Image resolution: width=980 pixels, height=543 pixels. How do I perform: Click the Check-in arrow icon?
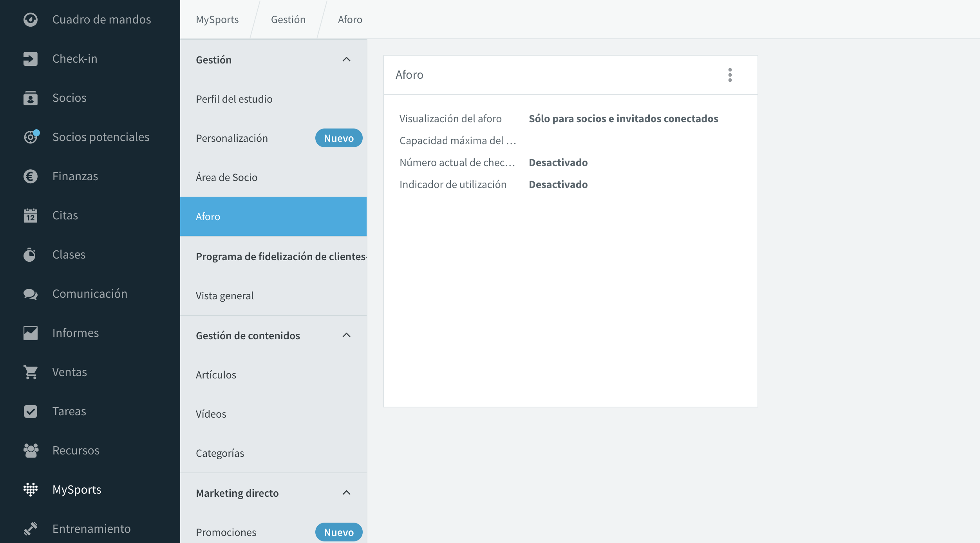[x=31, y=59]
